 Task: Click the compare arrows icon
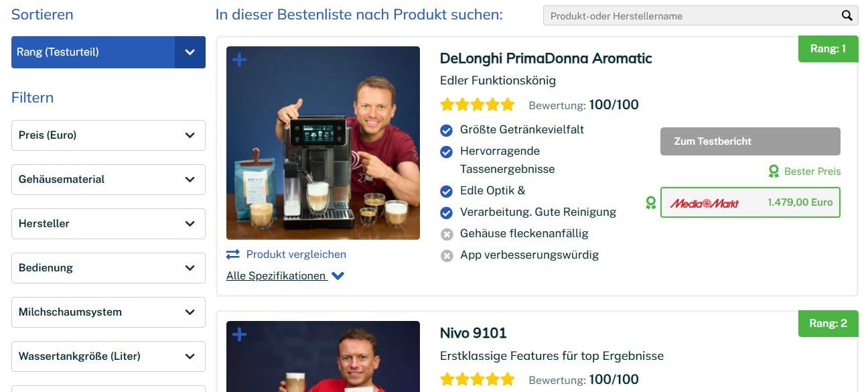click(233, 254)
